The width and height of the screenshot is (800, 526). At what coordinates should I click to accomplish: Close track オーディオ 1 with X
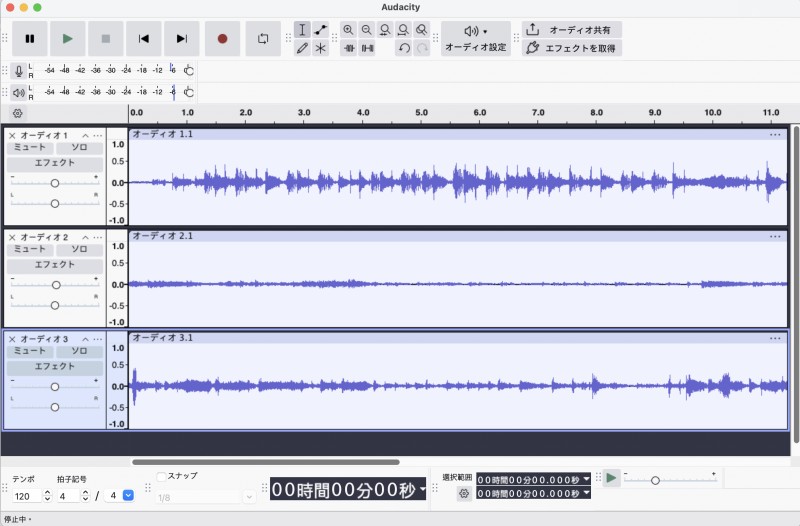tap(12, 136)
